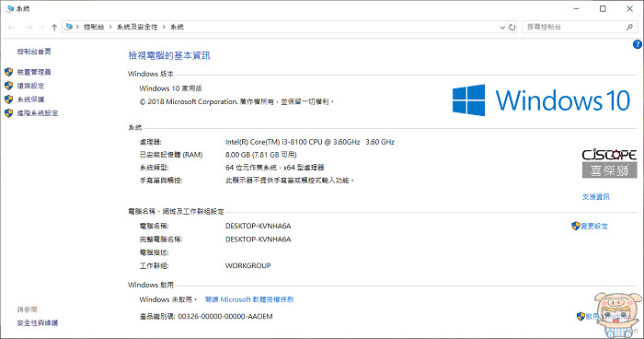Click the shield icon beside 系統保護

point(8,99)
